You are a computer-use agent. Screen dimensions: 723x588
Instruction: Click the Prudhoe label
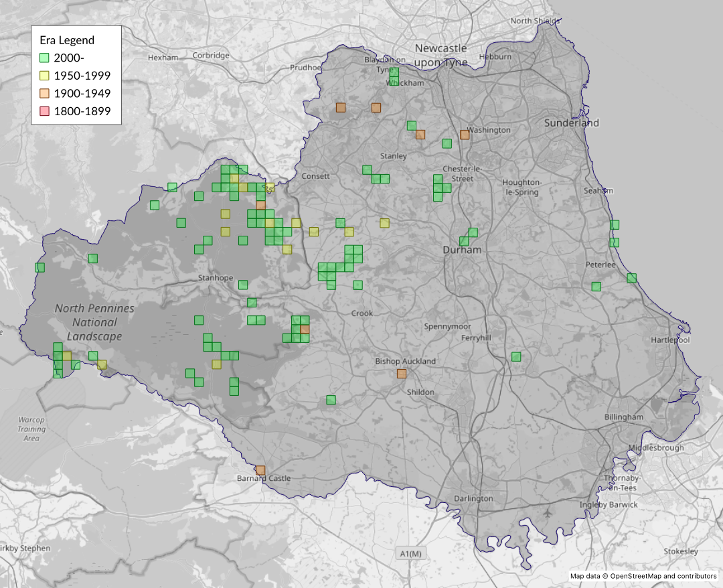(x=305, y=68)
